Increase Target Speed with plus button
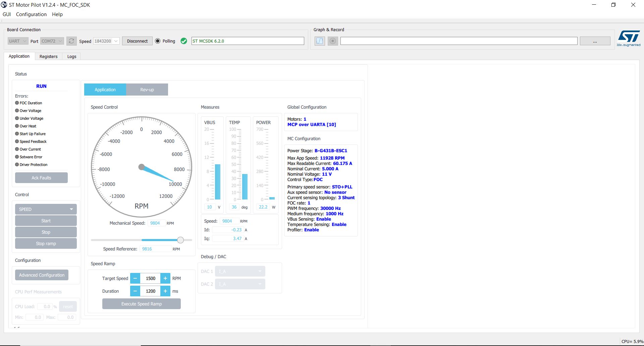 [x=165, y=278]
